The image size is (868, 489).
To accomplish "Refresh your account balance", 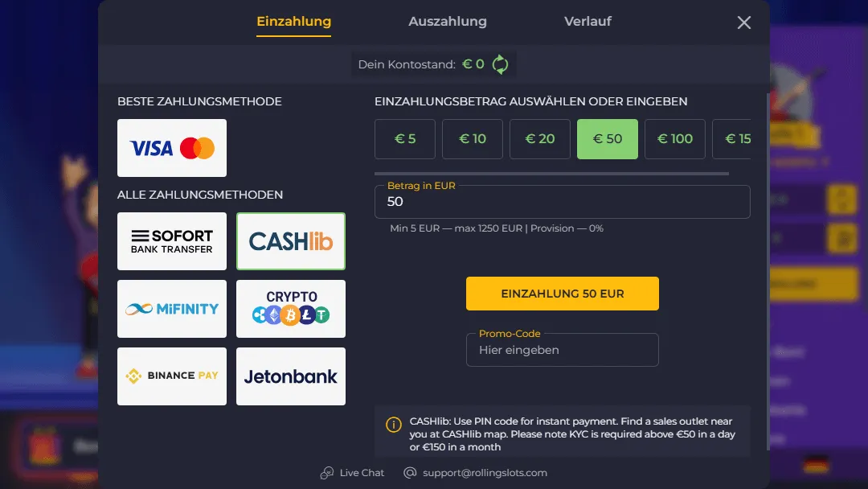I will click(x=500, y=64).
